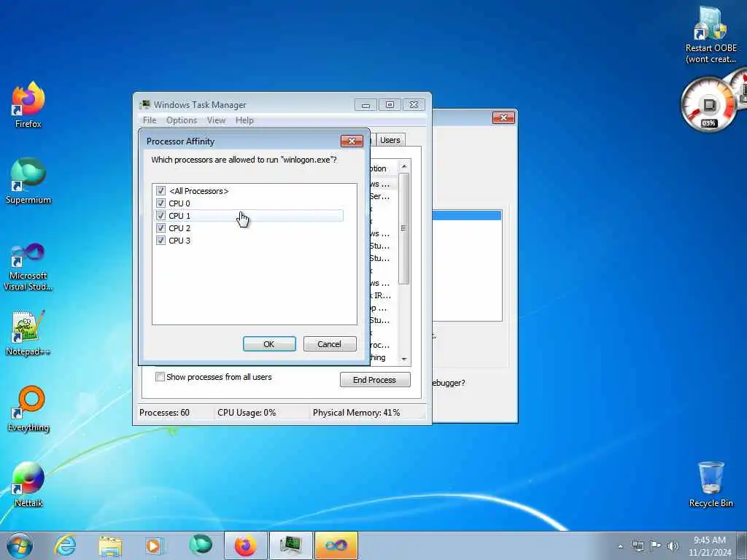Select the highlighted row in the background window

click(x=467, y=215)
